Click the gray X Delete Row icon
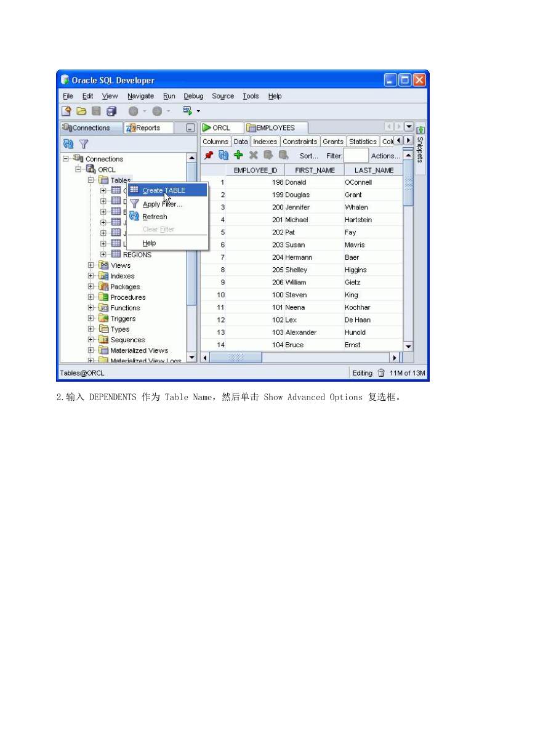 click(253, 156)
